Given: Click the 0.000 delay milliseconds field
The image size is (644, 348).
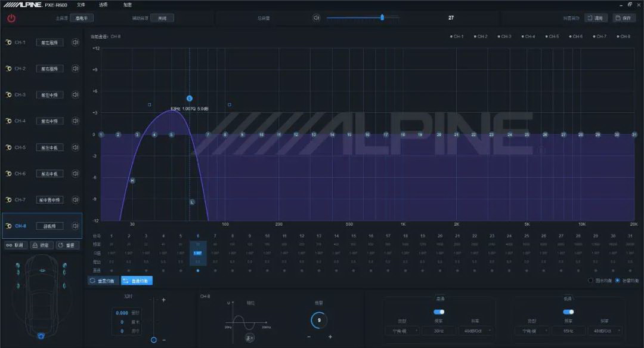Looking at the screenshot, I should 122,313.
